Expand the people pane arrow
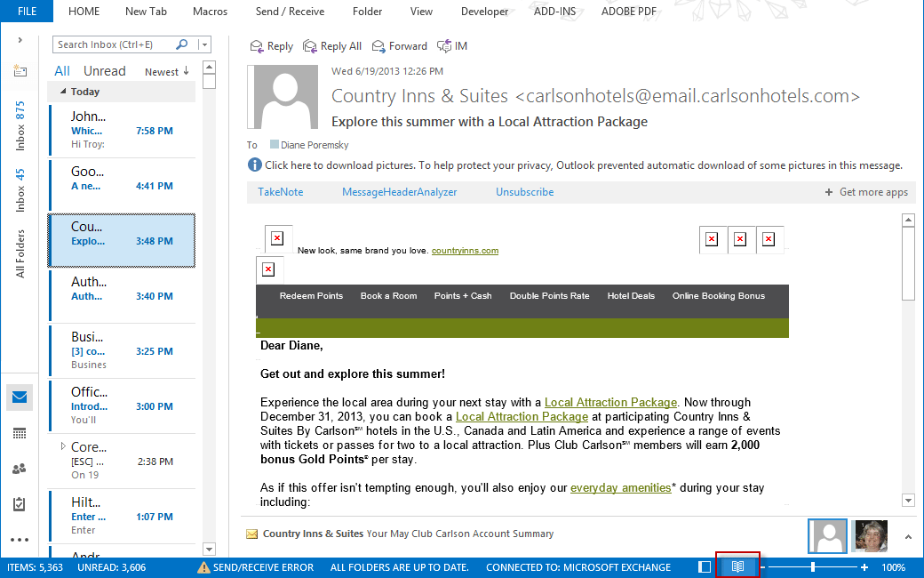924x578 pixels. pos(908,536)
